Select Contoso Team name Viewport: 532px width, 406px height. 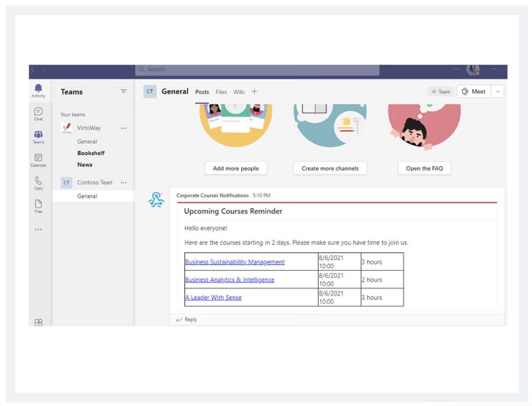95,182
